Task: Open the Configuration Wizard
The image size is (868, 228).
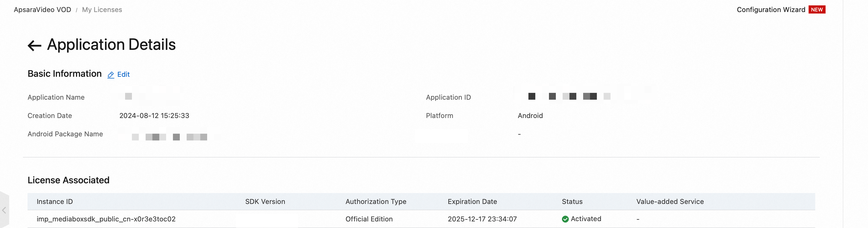Action: point(771,10)
